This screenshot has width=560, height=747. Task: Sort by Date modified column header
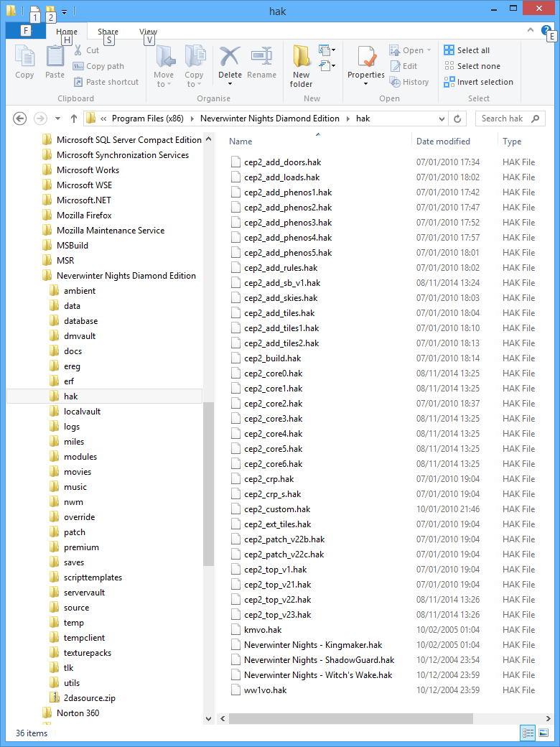[443, 141]
